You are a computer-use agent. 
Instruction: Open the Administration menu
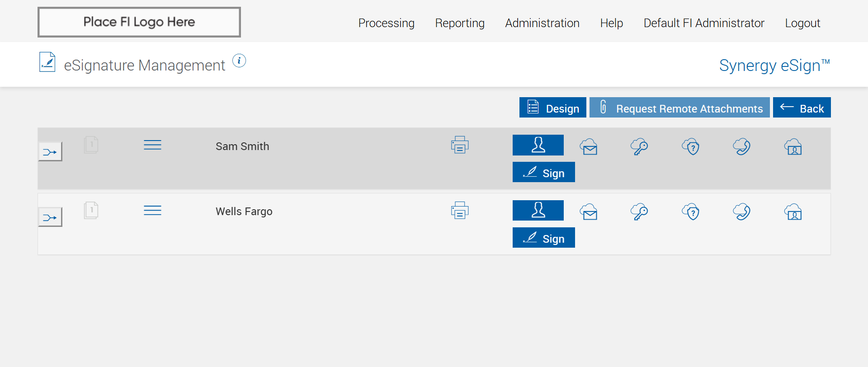coord(542,23)
